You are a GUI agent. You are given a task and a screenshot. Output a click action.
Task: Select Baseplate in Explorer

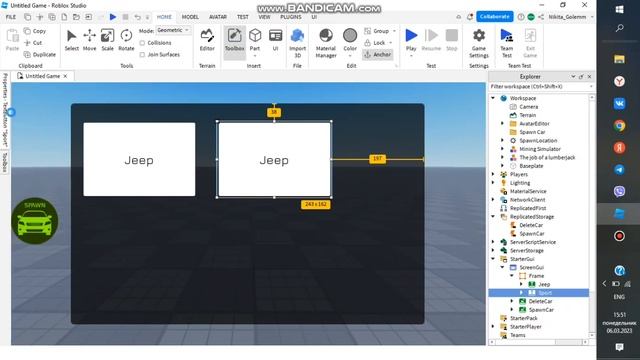(531, 166)
